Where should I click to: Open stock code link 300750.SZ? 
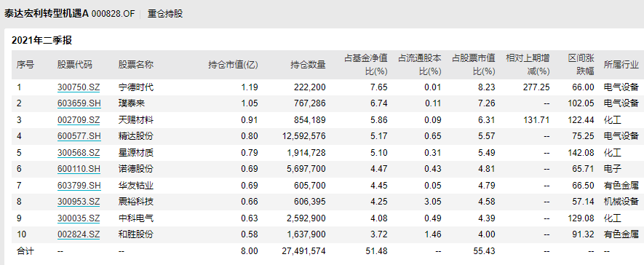(x=79, y=87)
